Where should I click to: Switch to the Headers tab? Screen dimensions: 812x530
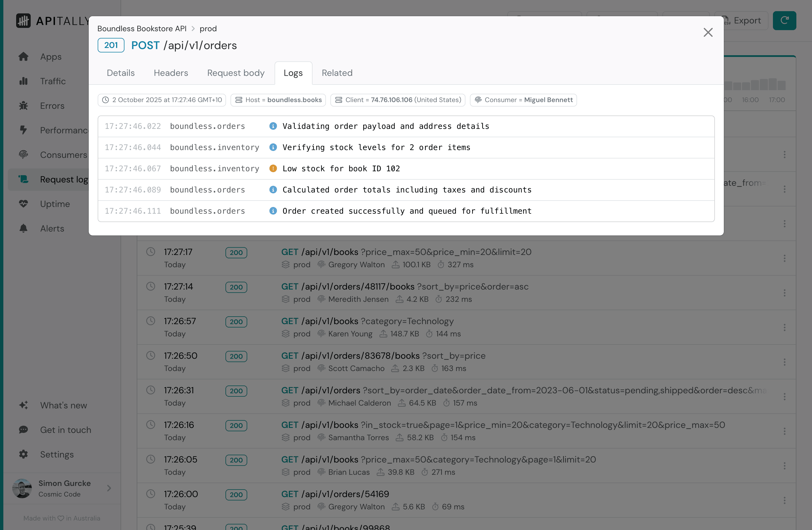(170, 73)
